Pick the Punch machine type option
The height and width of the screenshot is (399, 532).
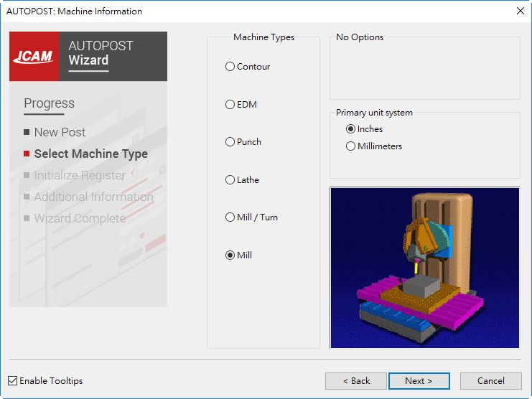[x=230, y=142]
